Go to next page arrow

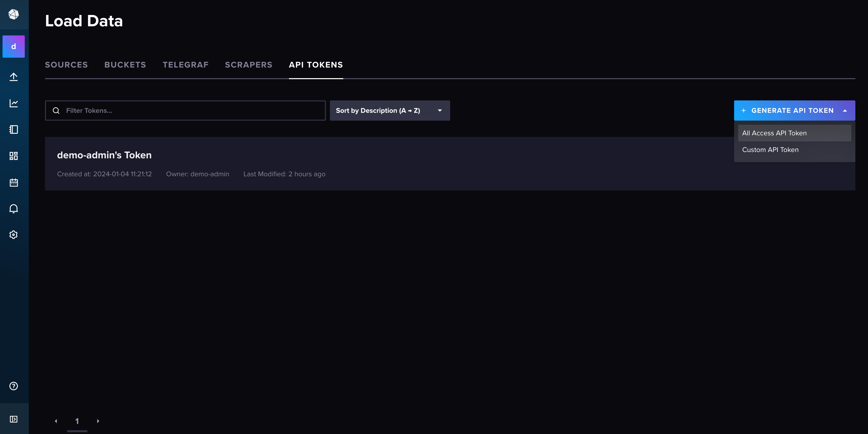coord(98,421)
